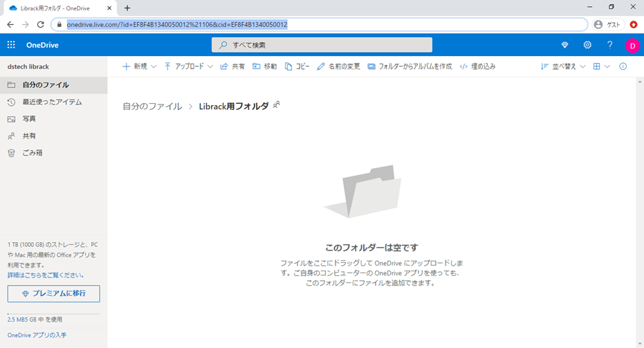Open the info details pane icon
This screenshot has width=644, height=348.
click(623, 66)
